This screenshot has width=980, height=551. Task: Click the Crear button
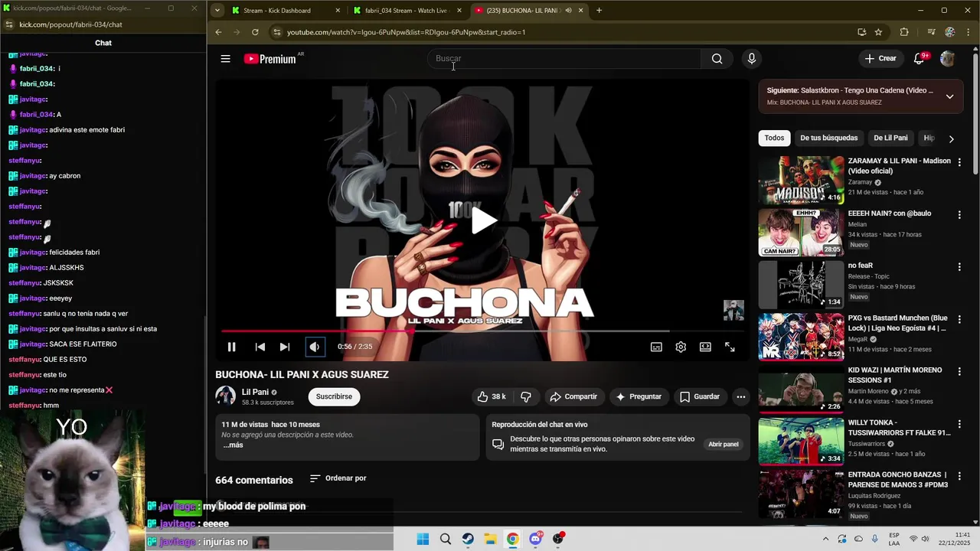coord(880,59)
